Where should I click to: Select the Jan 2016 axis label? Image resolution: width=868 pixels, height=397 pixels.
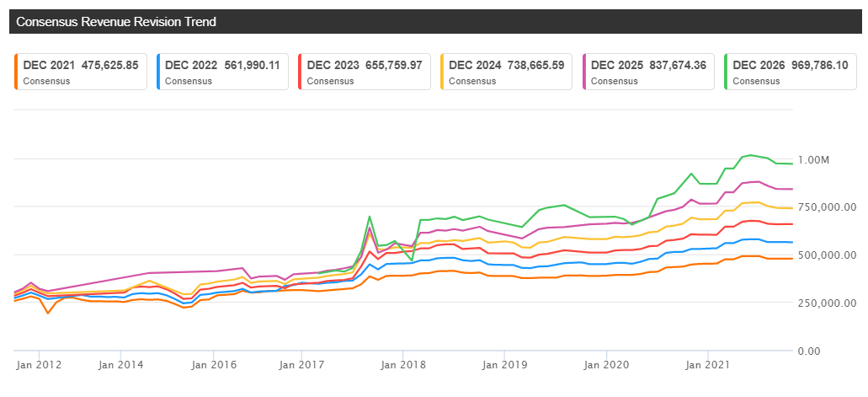214,365
